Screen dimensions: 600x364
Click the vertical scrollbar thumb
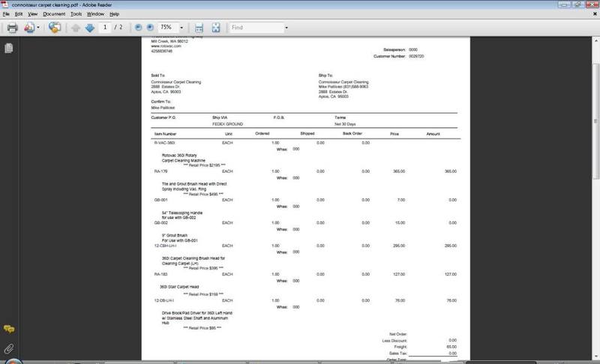click(595, 121)
